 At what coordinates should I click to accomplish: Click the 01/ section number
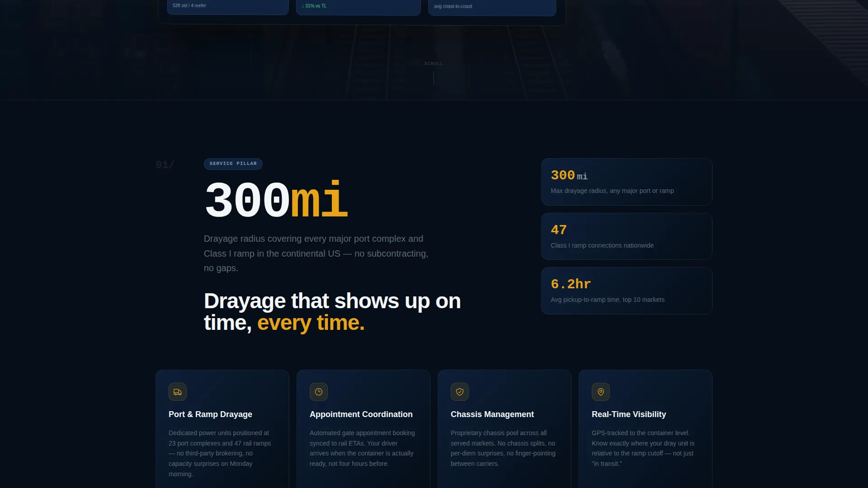point(165,164)
